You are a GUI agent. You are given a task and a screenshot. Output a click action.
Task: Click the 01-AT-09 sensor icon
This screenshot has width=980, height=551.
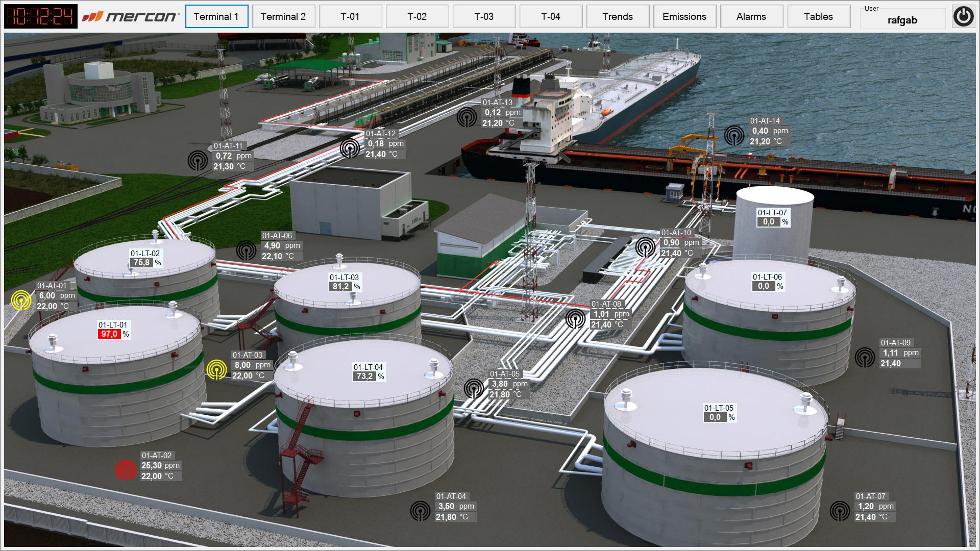pos(865,358)
